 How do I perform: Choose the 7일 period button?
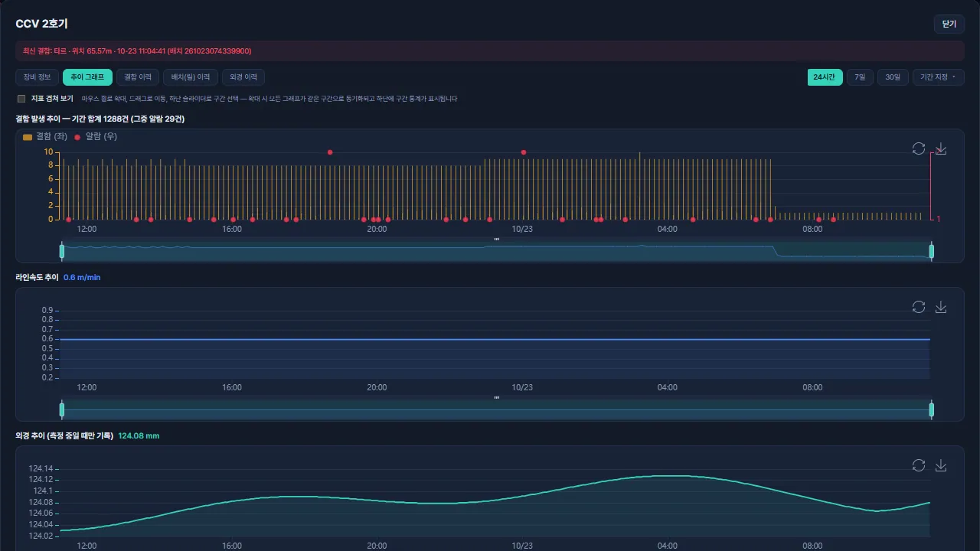[860, 77]
